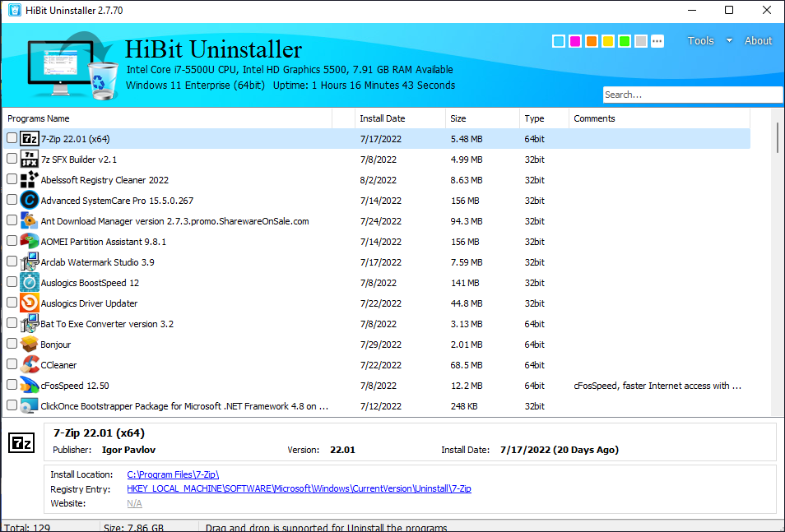785x532 pixels.
Task: Open the Tools menu
Action: click(x=700, y=41)
